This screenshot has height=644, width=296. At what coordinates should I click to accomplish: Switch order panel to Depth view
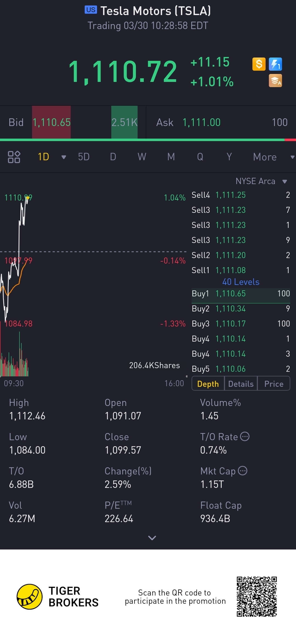pos(208,384)
